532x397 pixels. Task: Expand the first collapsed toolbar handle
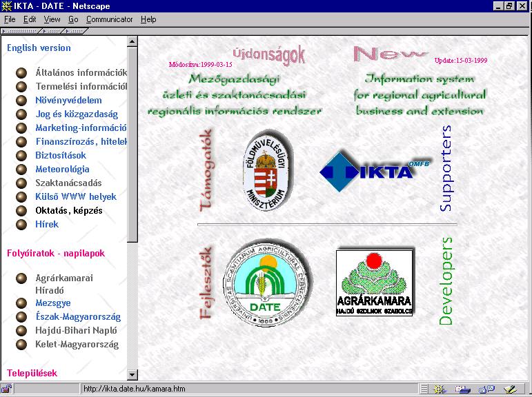20,31
